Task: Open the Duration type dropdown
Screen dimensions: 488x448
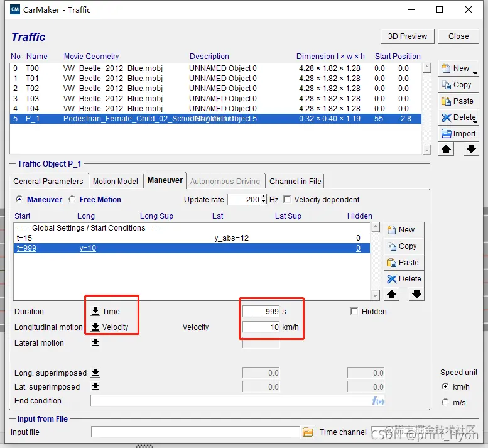Action: coord(95,311)
